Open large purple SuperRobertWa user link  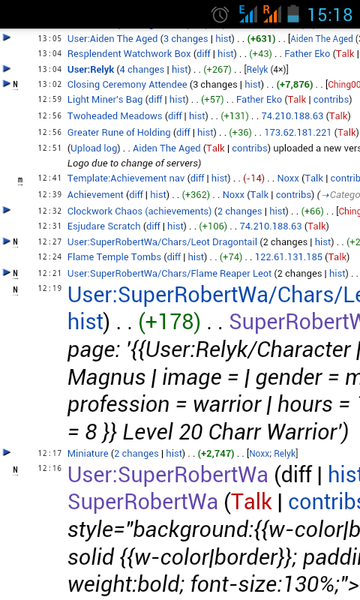[143, 502]
